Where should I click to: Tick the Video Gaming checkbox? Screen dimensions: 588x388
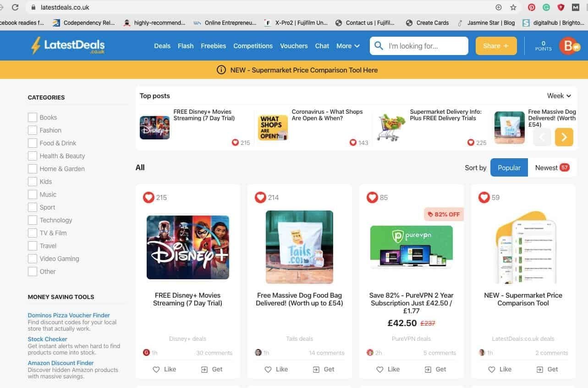pos(33,259)
